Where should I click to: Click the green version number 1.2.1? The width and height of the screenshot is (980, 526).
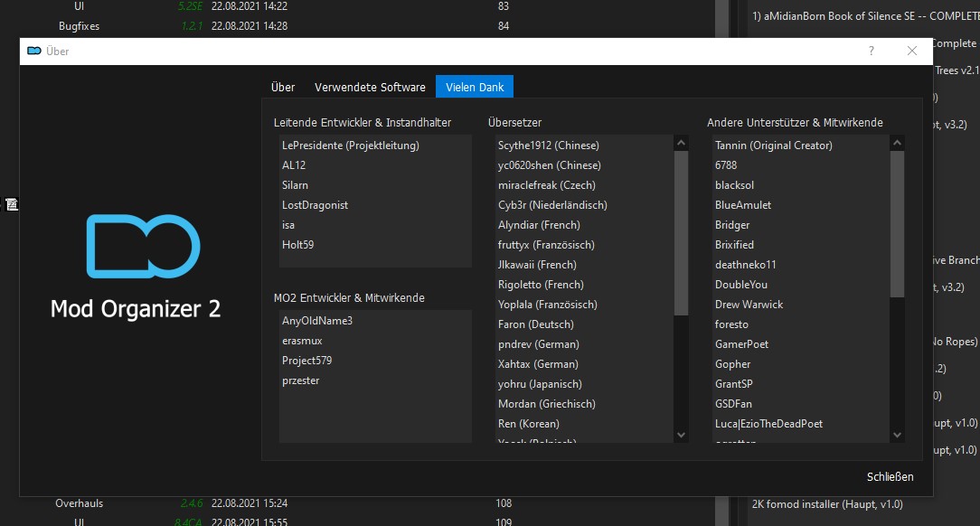click(190, 25)
